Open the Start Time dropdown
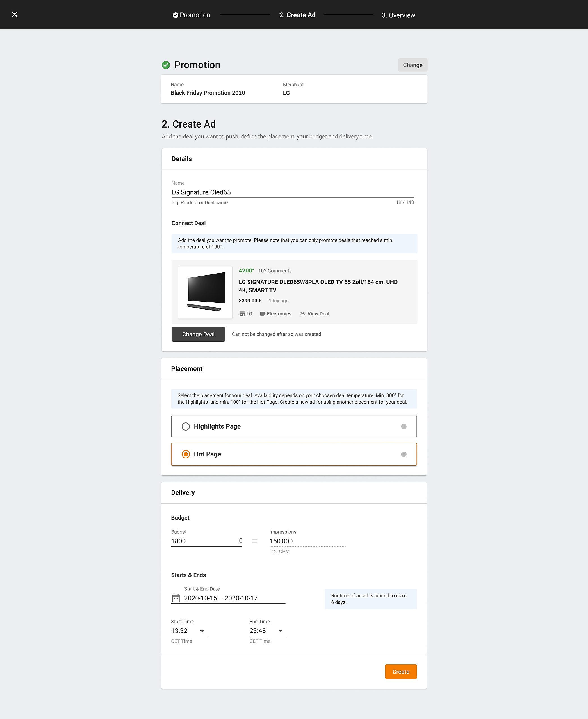The height and width of the screenshot is (719, 588). point(202,631)
